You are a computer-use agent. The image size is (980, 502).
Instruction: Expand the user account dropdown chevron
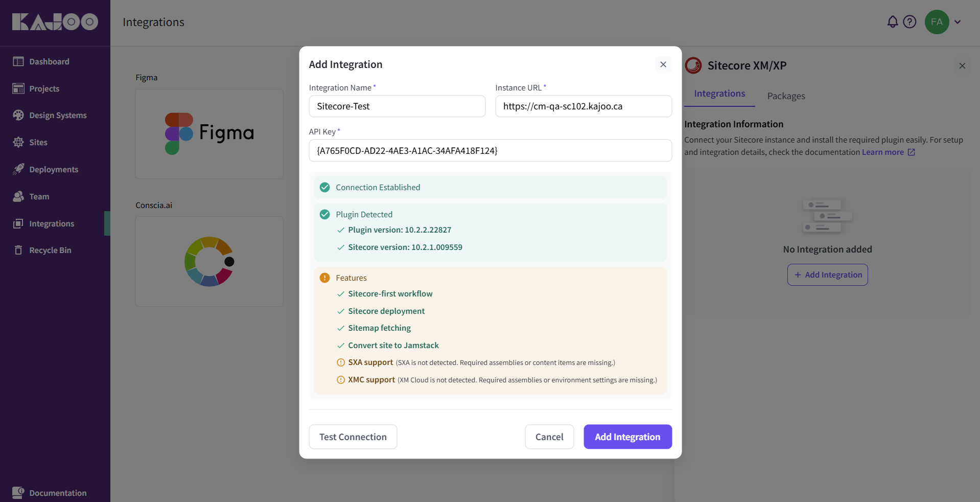tap(958, 22)
